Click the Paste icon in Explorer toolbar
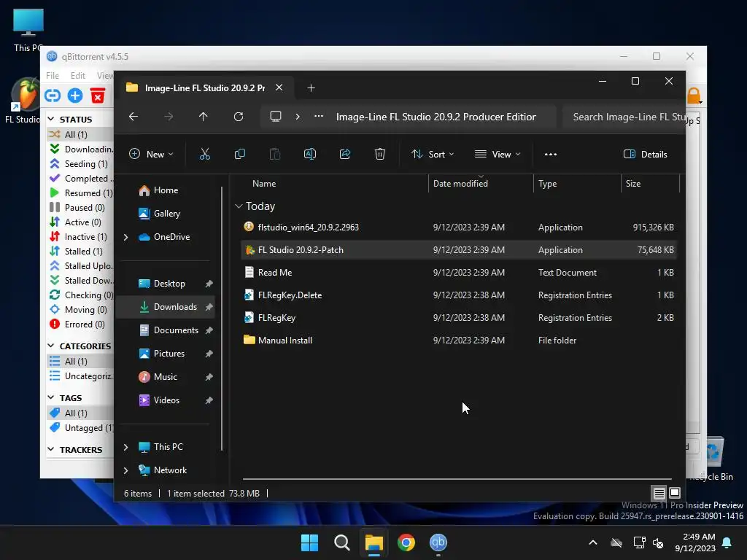This screenshot has width=747, height=560. click(x=275, y=155)
